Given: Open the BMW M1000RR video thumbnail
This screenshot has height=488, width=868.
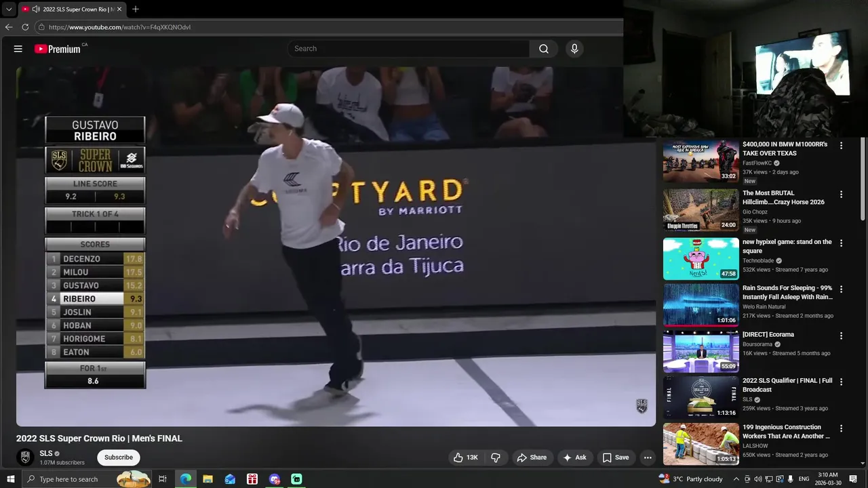Looking at the screenshot, I should (x=701, y=161).
